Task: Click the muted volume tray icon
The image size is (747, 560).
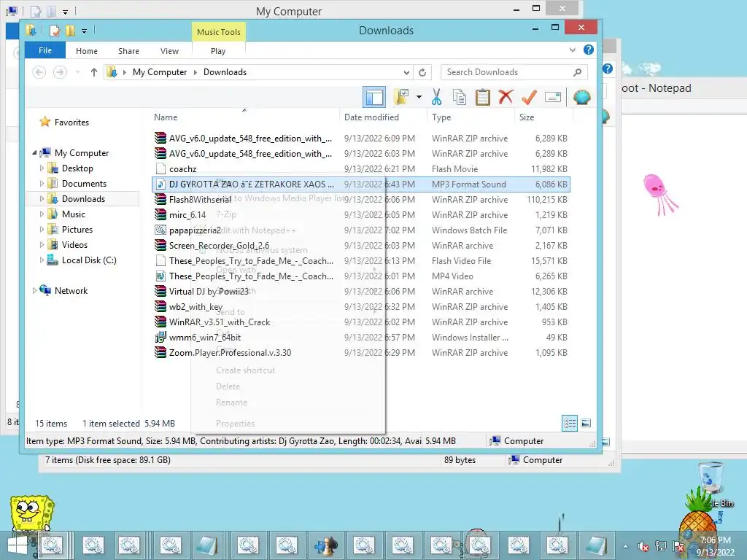Action: pos(643,546)
